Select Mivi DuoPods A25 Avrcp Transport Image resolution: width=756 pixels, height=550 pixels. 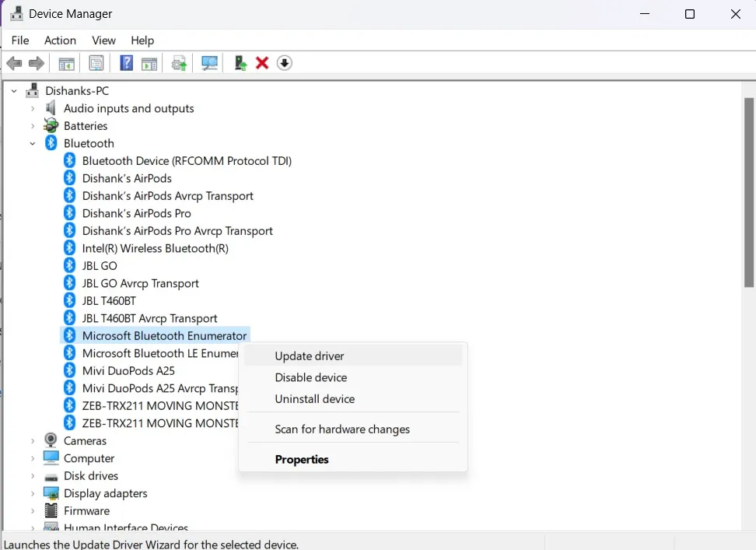click(x=160, y=388)
